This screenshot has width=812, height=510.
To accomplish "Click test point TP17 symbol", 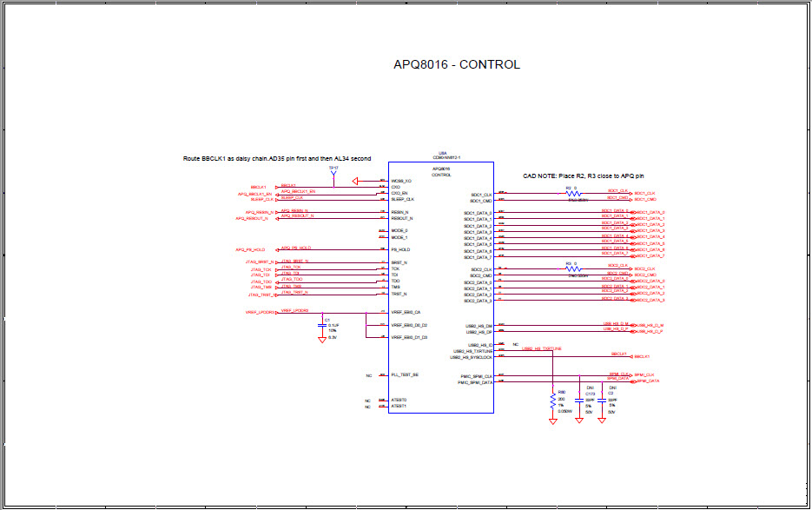I will 333,172.
